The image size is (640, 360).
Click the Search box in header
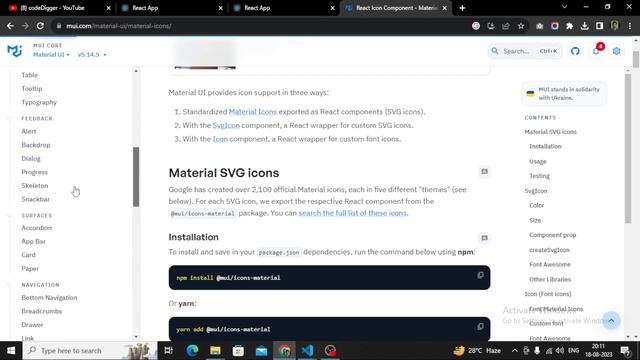pyautogui.click(x=525, y=51)
